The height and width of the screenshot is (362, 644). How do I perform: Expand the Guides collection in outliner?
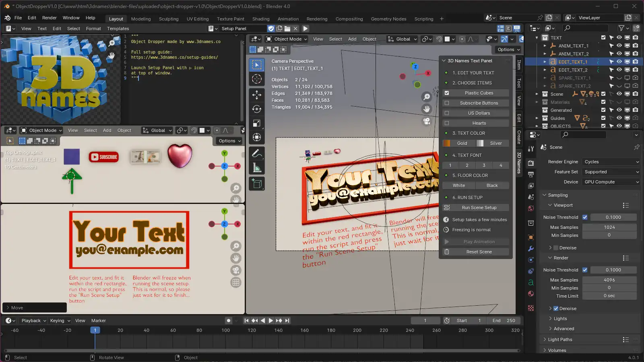tap(537, 118)
